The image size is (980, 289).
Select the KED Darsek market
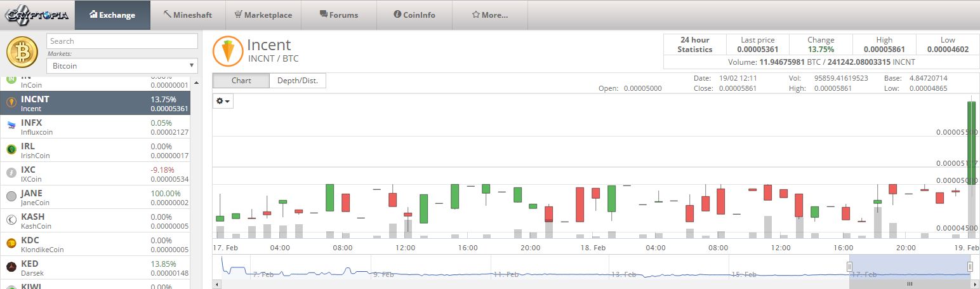[x=95, y=267]
